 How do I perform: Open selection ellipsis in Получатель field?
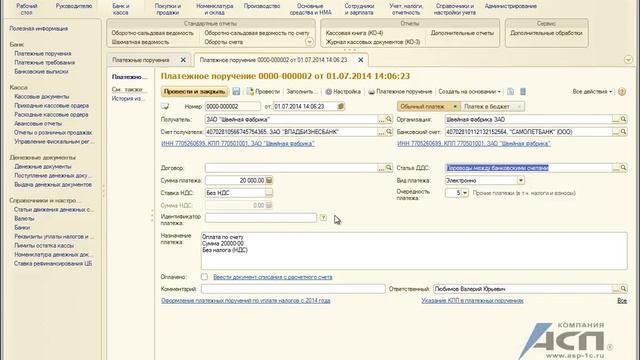coord(381,119)
